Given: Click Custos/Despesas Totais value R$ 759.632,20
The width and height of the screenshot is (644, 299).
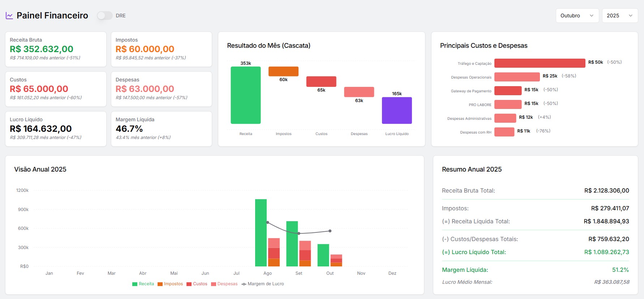Looking at the screenshot, I should pos(609,239).
